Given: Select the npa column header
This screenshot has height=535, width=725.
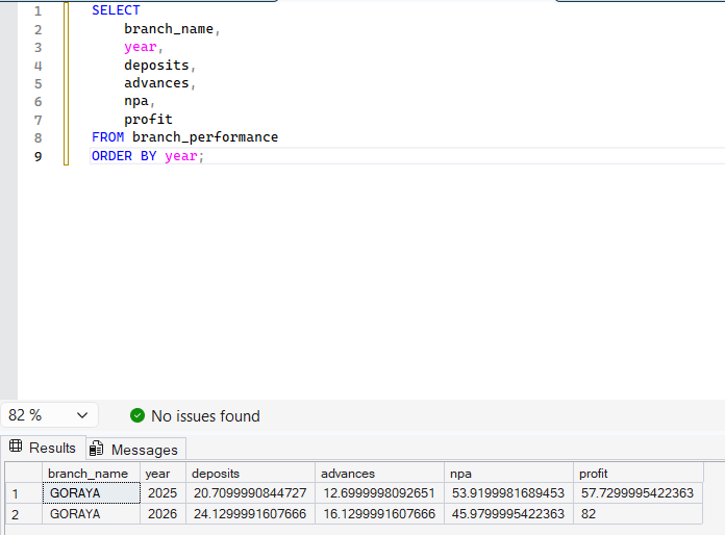Looking at the screenshot, I should (509, 474).
